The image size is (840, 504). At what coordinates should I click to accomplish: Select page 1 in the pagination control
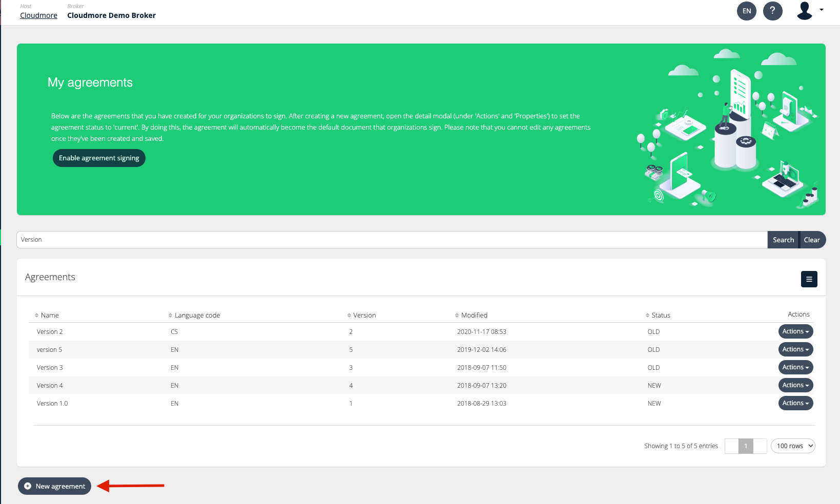746,446
